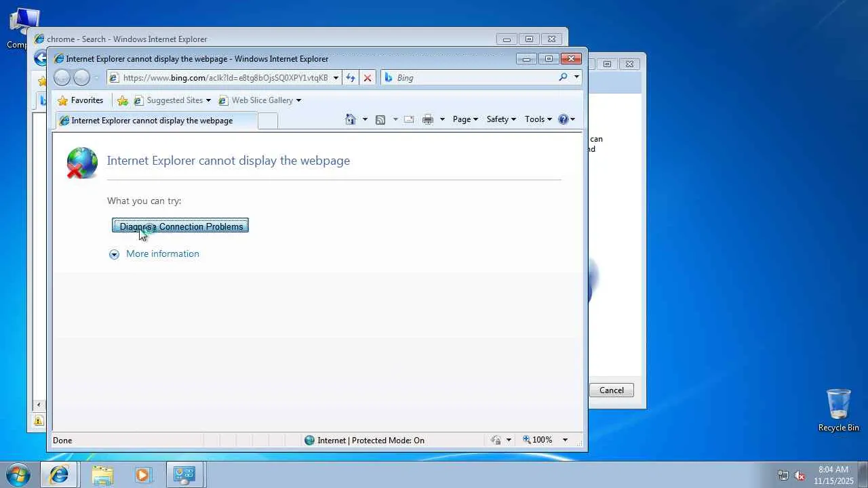Click Diagnose Connection Problems button
The height and width of the screenshot is (488, 868).
[x=180, y=226]
